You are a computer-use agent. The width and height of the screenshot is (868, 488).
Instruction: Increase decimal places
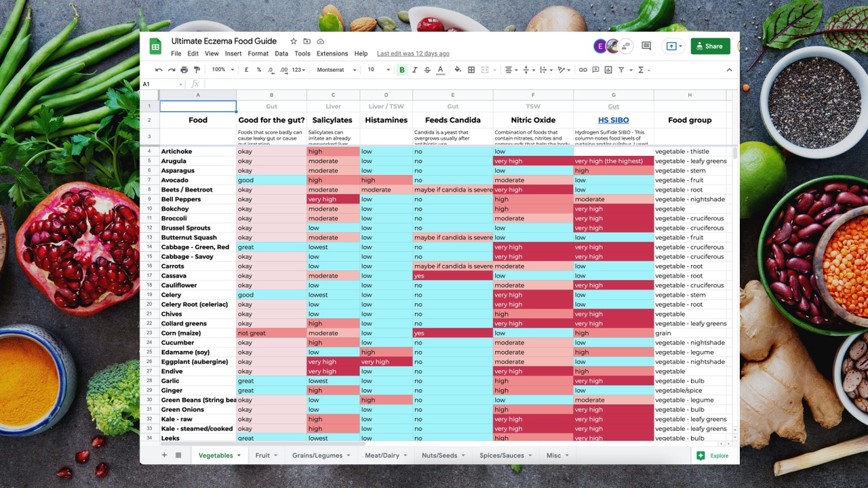click(x=283, y=70)
